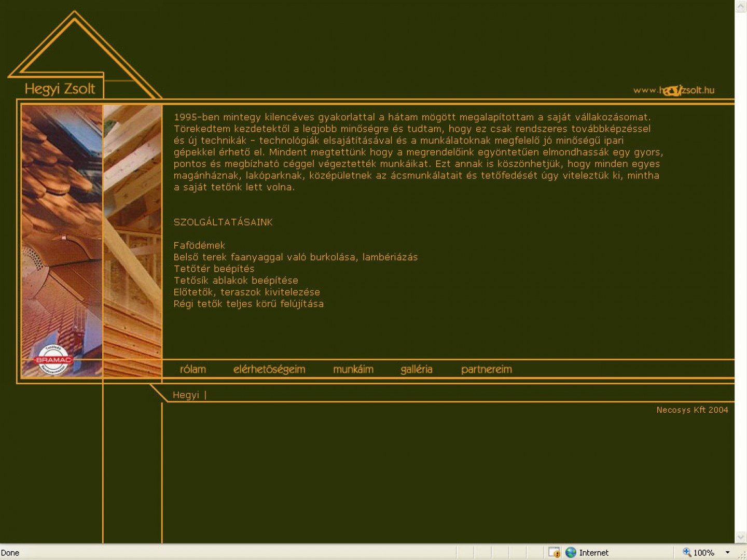Click the vertical scrollbar up arrow

(x=741, y=6)
